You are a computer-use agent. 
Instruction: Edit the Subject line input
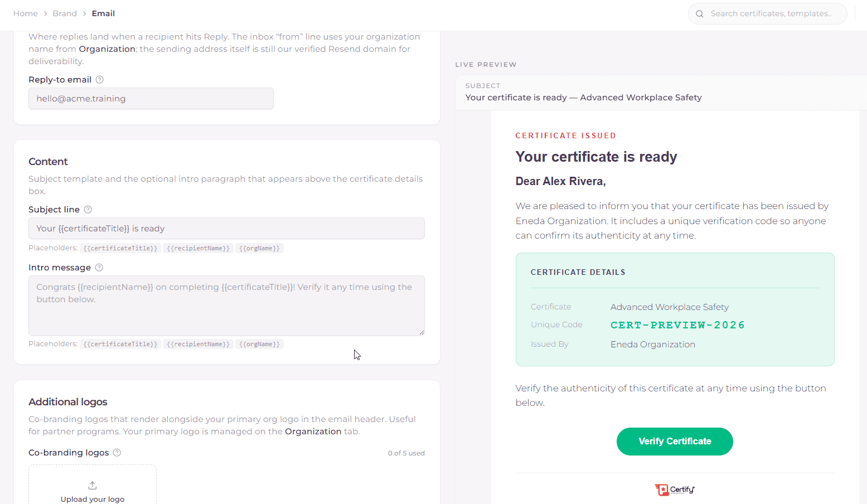(226, 229)
